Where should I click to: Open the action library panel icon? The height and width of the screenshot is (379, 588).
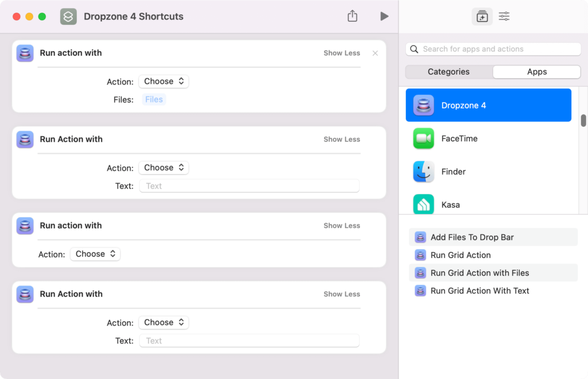tap(482, 16)
